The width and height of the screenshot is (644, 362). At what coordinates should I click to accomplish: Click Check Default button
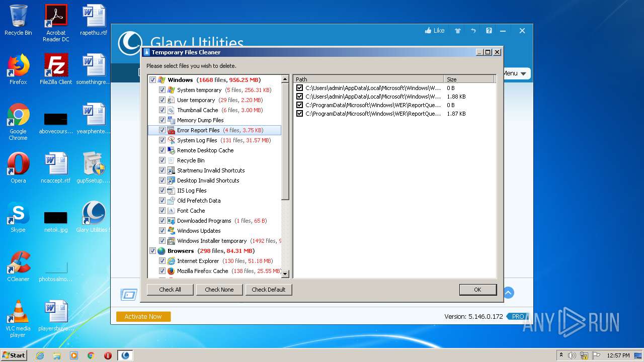pos(269,290)
